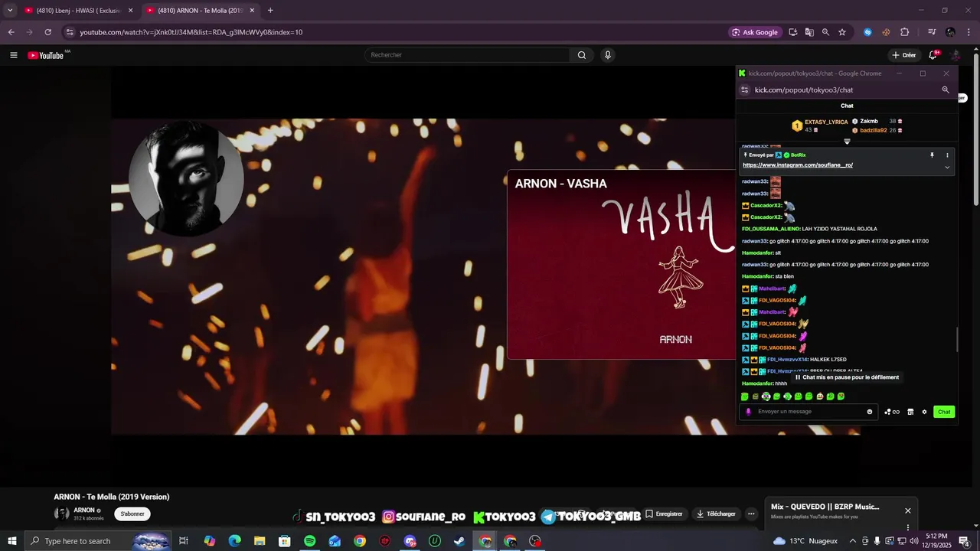
Task: Click badzilla92 in the leaderboard
Action: coord(874,130)
